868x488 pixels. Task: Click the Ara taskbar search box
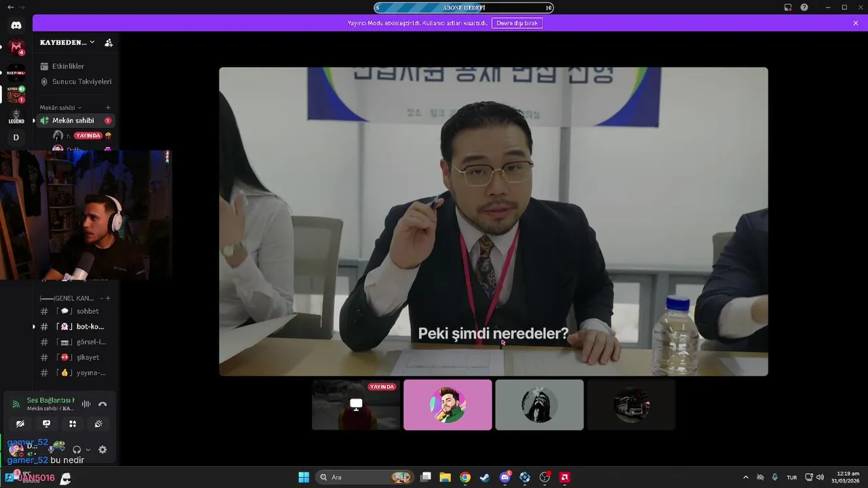[x=366, y=477]
